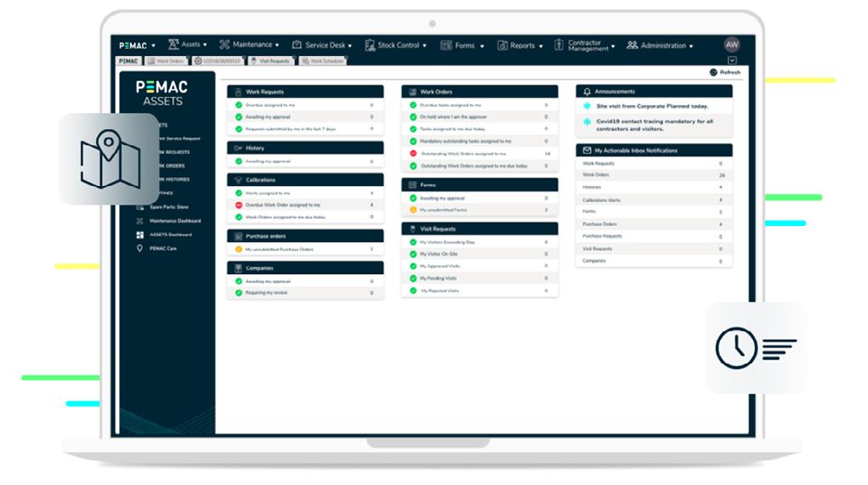This screenshot has width=868, height=485.
Task: Click green check beside Requiring my review
Action: point(239,293)
